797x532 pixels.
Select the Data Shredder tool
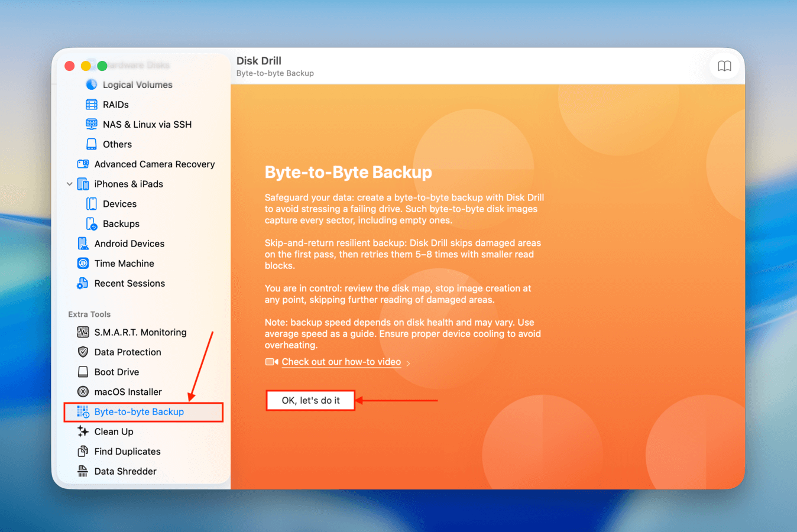(125, 471)
